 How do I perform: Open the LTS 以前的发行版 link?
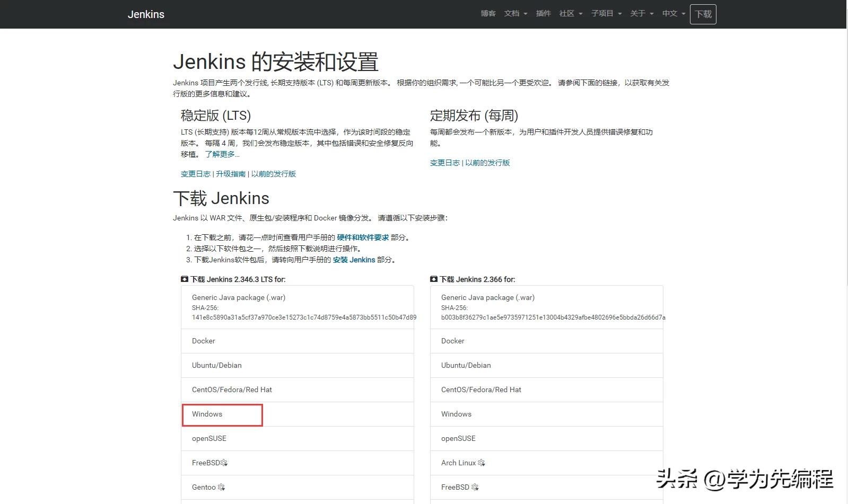(x=274, y=174)
